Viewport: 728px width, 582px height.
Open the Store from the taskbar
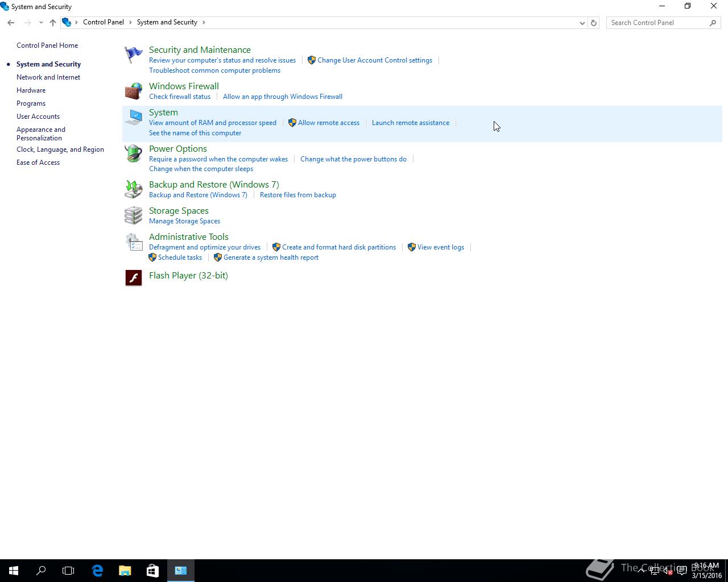[152, 571]
